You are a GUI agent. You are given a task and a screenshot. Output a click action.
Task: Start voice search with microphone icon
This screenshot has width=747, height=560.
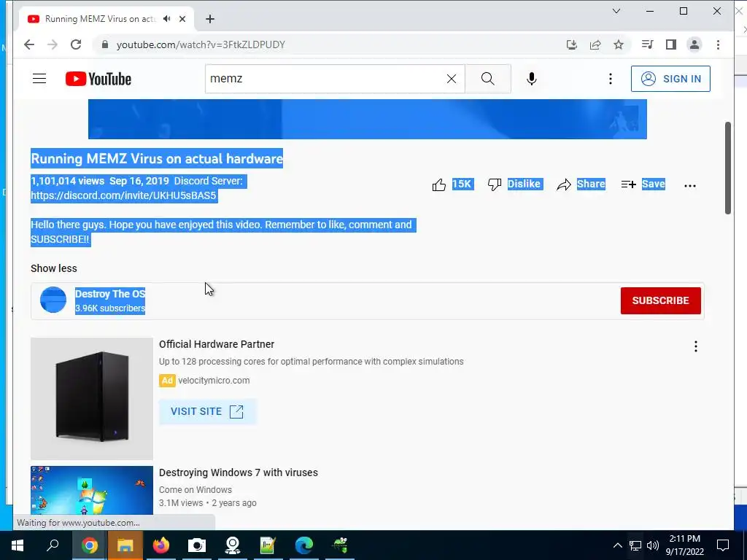pyautogui.click(x=532, y=79)
